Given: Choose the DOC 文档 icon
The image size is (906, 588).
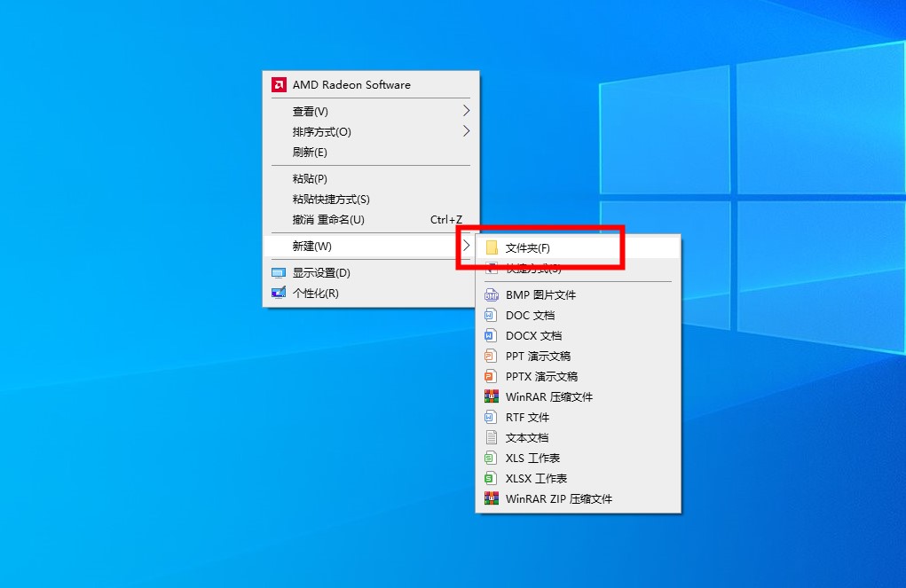Looking at the screenshot, I should click(x=490, y=316).
